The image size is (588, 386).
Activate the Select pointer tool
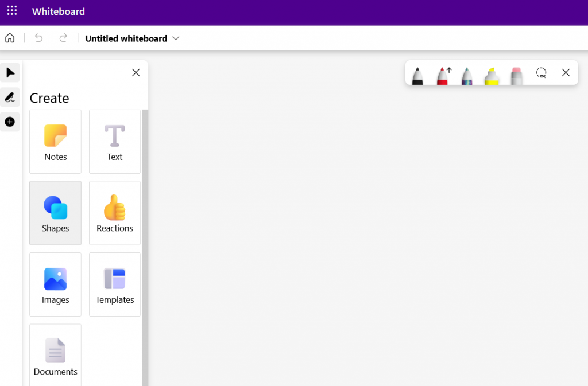(x=10, y=73)
